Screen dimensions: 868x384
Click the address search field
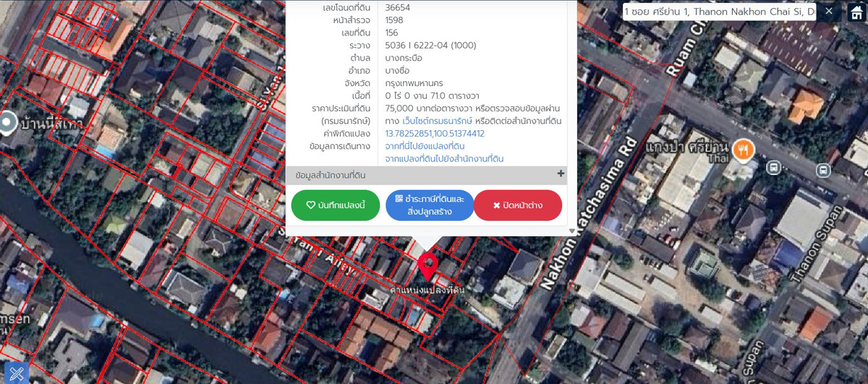click(718, 12)
